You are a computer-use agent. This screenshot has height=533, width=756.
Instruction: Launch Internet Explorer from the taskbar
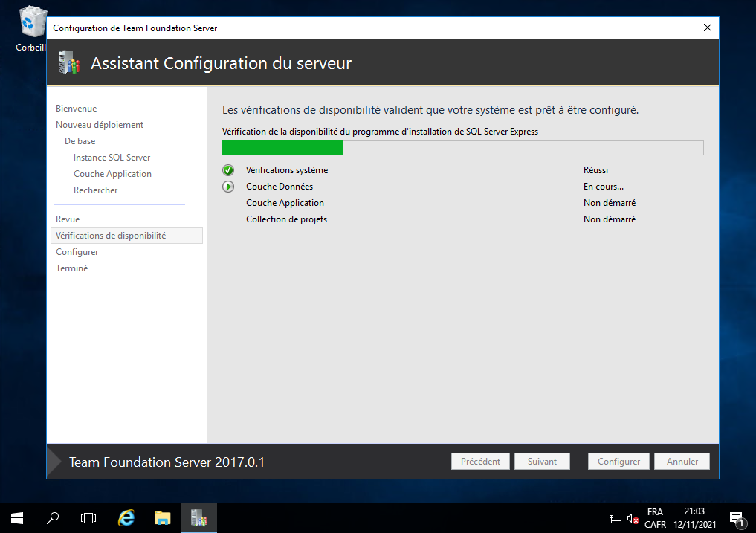(126, 518)
